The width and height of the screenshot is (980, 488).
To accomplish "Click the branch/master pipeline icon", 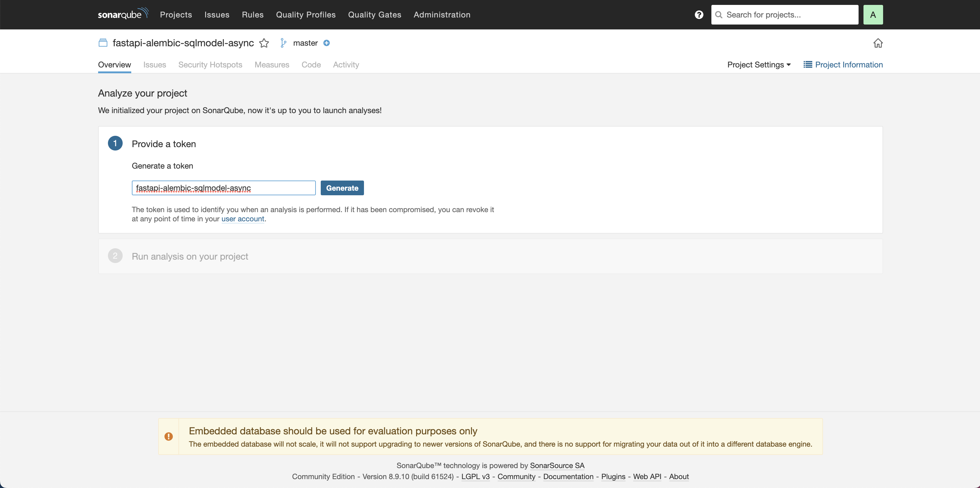I will click(284, 43).
